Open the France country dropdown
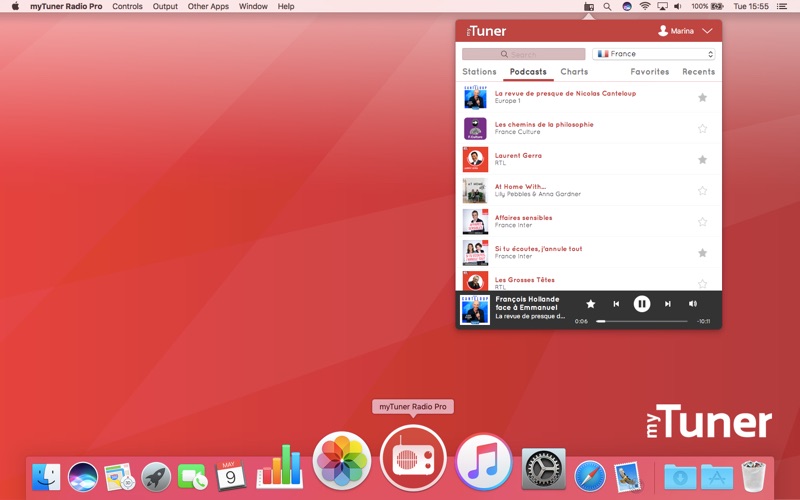This screenshot has height=500, width=800. [x=654, y=54]
